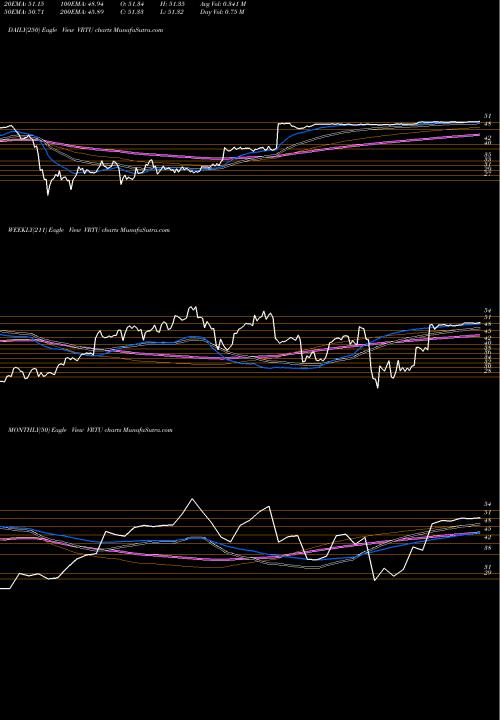Click the 54 price label on monthly chart

tap(488, 504)
